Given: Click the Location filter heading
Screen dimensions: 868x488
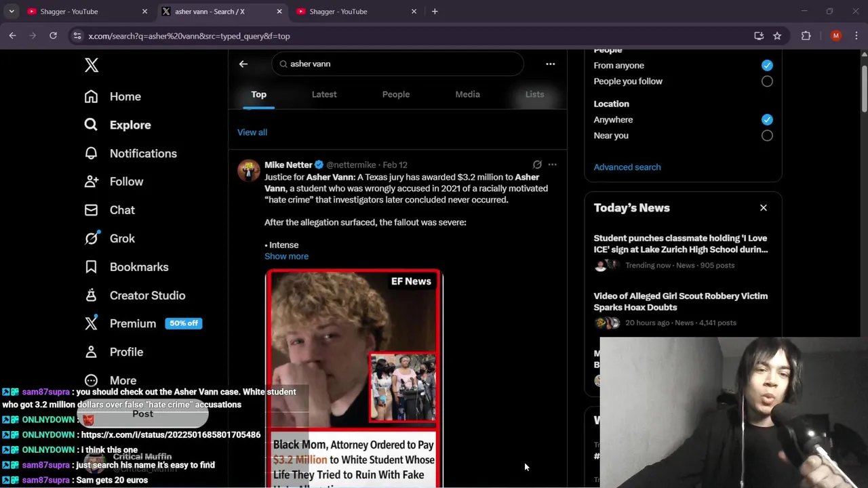Looking at the screenshot, I should (x=611, y=104).
